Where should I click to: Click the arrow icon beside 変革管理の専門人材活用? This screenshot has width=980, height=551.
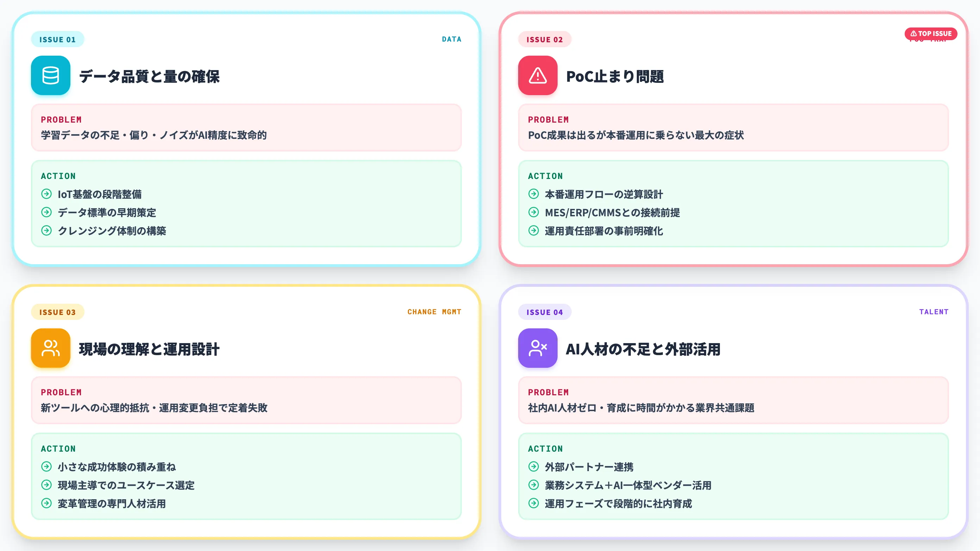point(46,503)
